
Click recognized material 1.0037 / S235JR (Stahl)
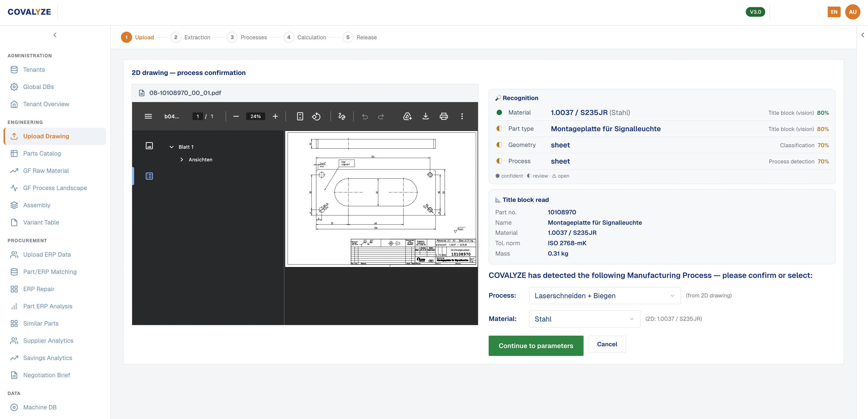(x=590, y=113)
